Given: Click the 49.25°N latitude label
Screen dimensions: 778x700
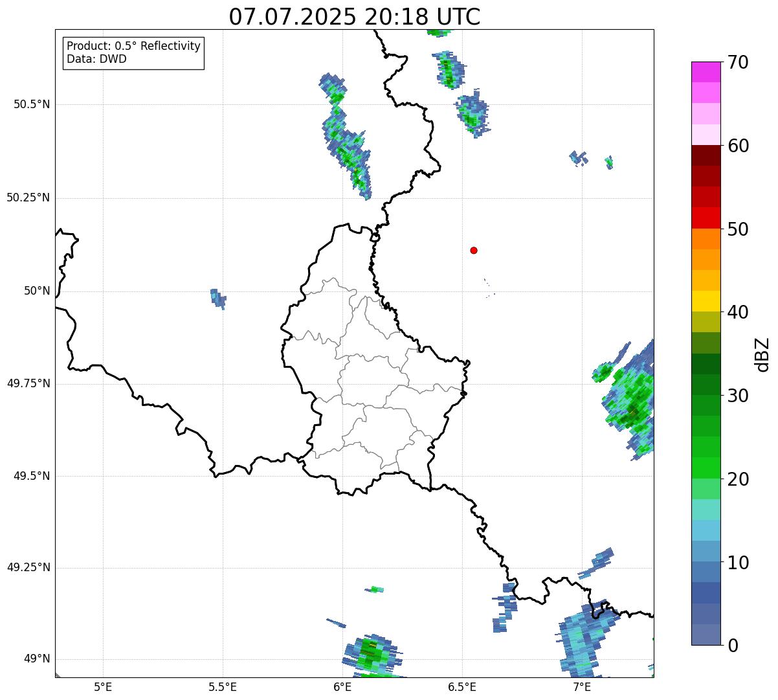Looking at the screenshot, I should [x=28, y=567].
